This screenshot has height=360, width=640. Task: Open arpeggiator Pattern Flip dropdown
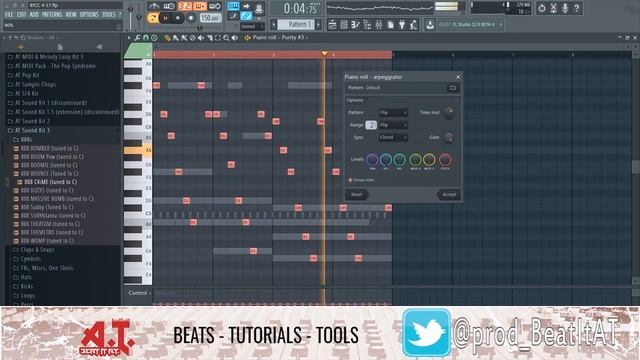pos(393,113)
